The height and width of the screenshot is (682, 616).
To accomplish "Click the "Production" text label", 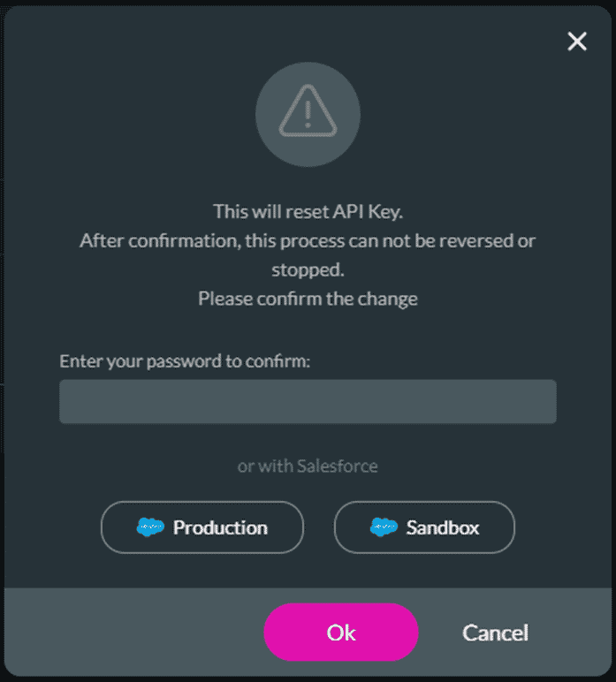I will 220,527.
